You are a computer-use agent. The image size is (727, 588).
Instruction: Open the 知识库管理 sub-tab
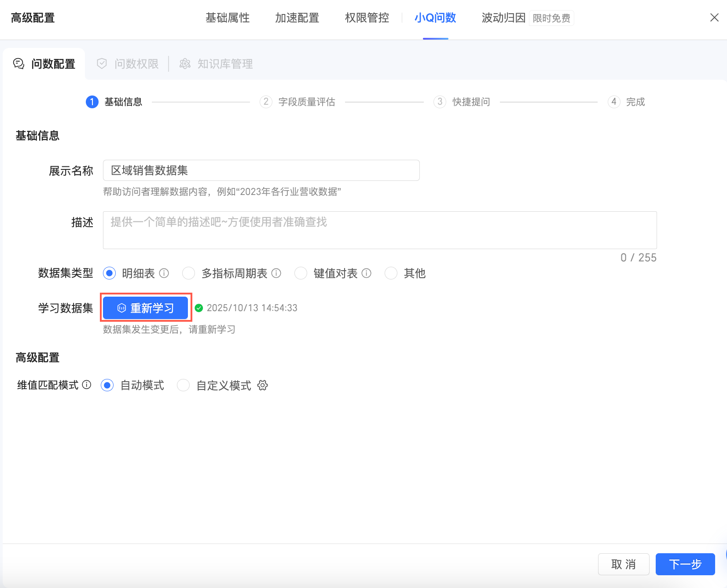pyautogui.click(x=216, y=64)
